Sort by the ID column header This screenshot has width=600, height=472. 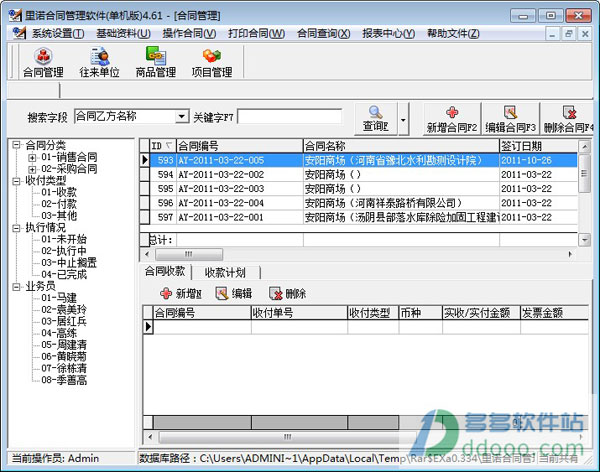point(163,146)
